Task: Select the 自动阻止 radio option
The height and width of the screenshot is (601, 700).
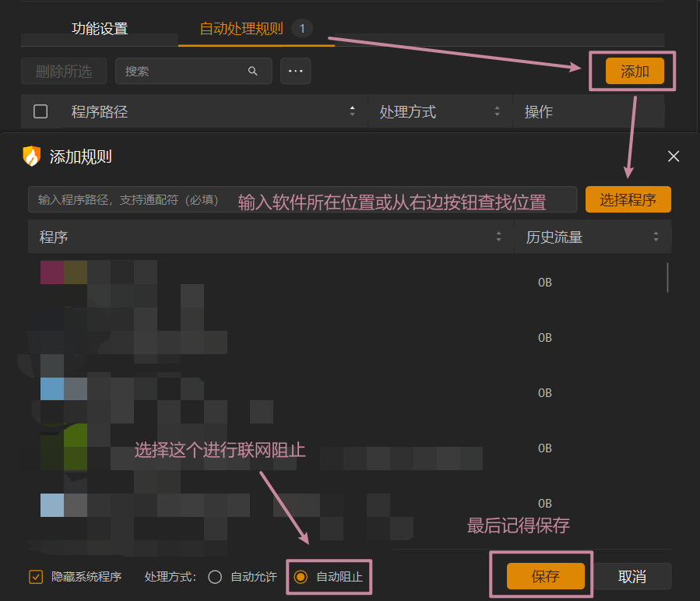Action: [x=301, y=577]
